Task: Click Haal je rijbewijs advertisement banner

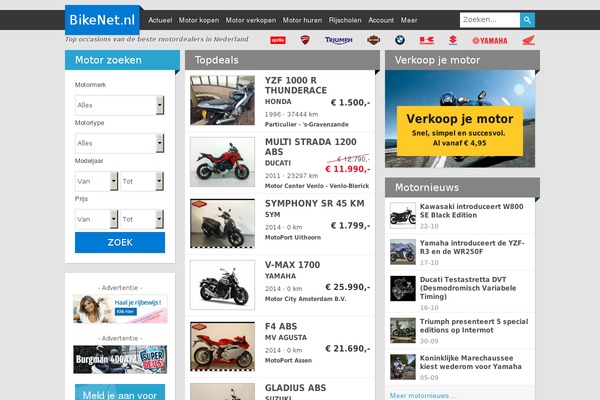Action: [x=120, y=309]
